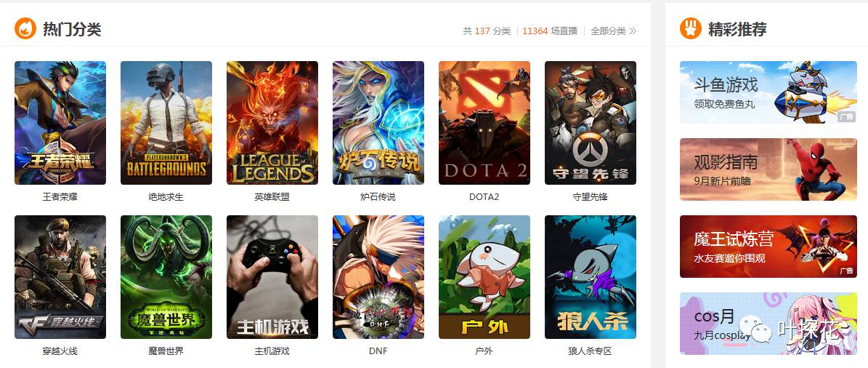Select the 穿越火线 CF cover image
Screen dimensions: 868x368
point(60,277)
